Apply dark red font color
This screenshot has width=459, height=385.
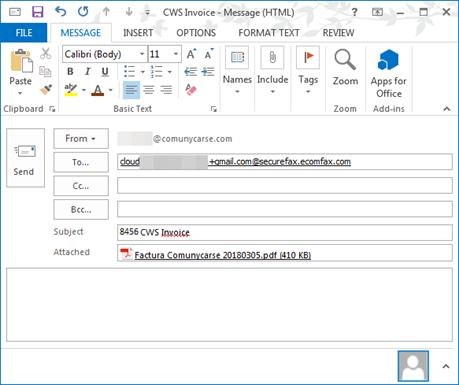click(x=98, y=90)
